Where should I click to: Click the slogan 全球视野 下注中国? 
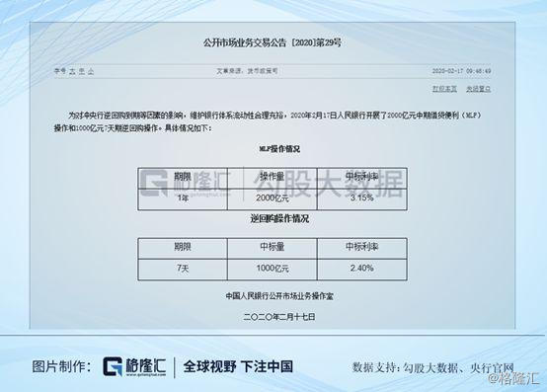click(238, 366)
